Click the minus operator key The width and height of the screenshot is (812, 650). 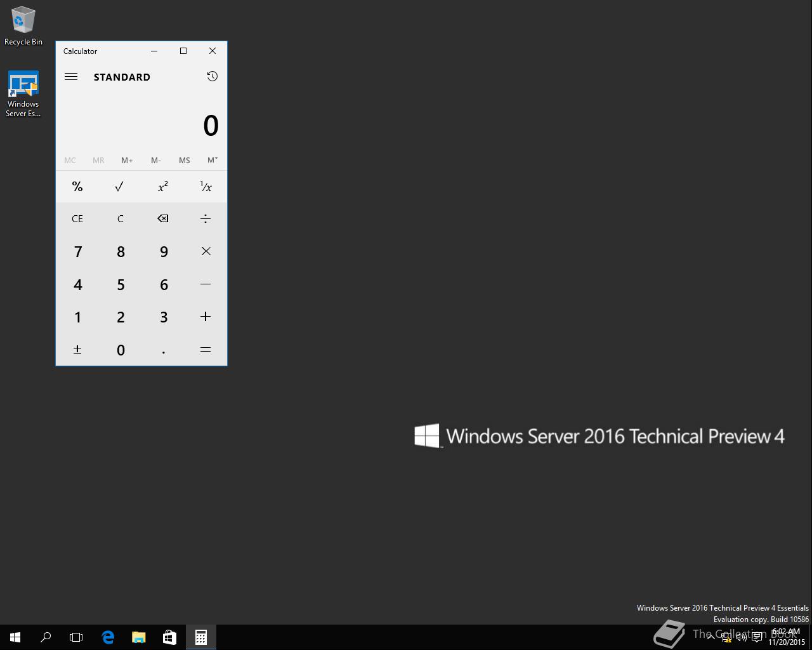tap(206, 284)
